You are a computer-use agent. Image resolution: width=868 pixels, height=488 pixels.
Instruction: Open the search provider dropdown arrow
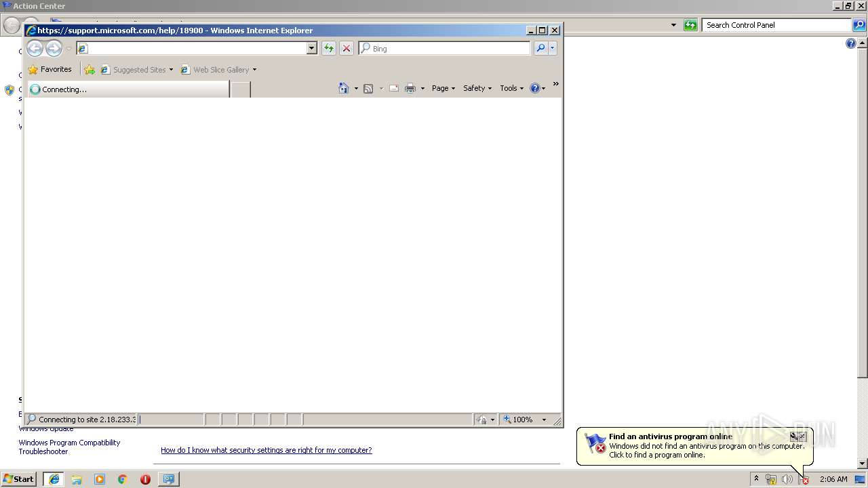(553, 48)
